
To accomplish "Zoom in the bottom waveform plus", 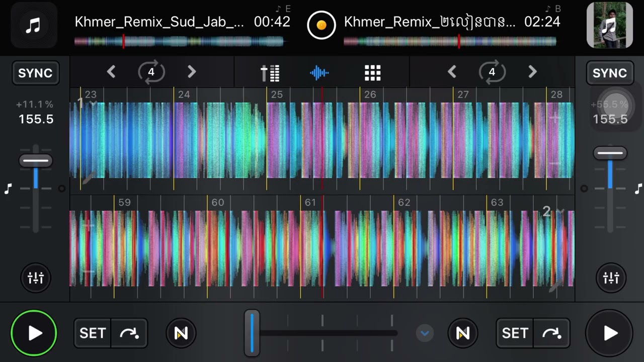I will point(89,226).
